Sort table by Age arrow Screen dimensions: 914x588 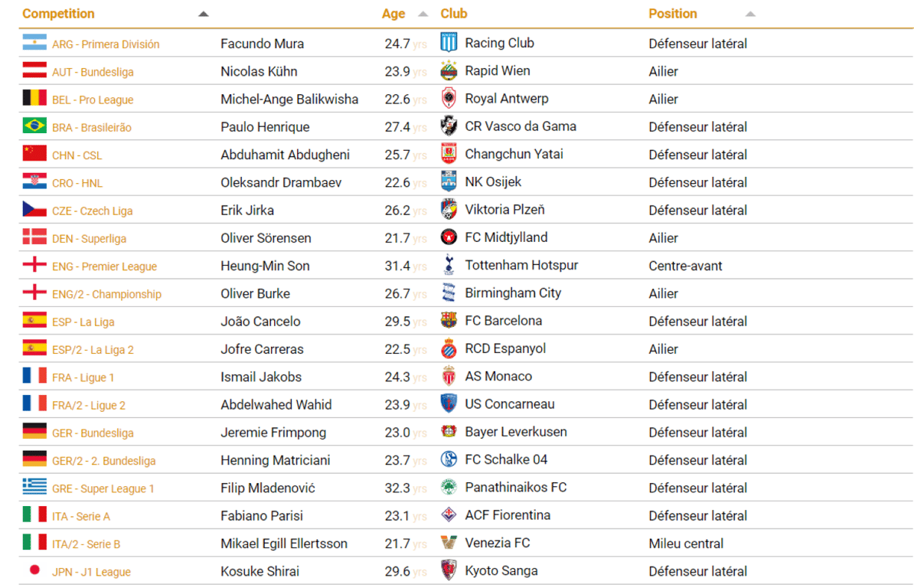(x=423, y=14)
